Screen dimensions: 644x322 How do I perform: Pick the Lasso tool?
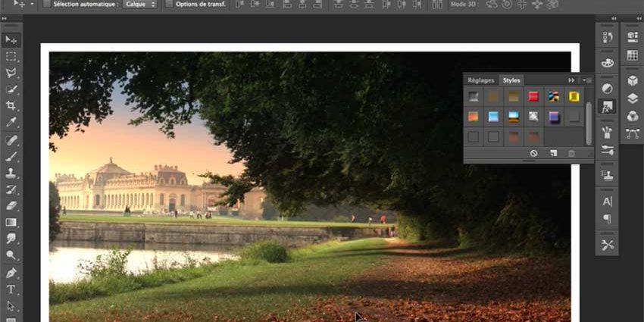11,73
